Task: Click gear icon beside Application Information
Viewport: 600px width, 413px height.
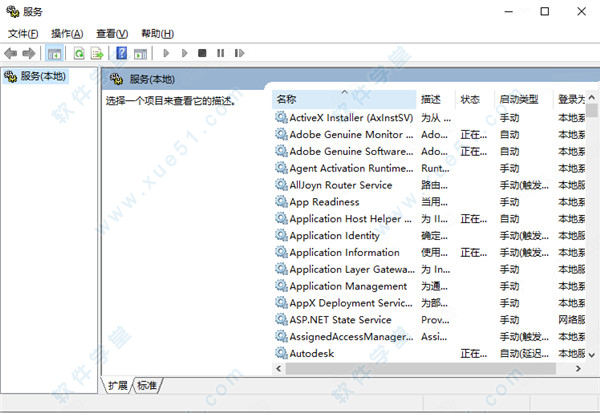Action: click(281, 252)
